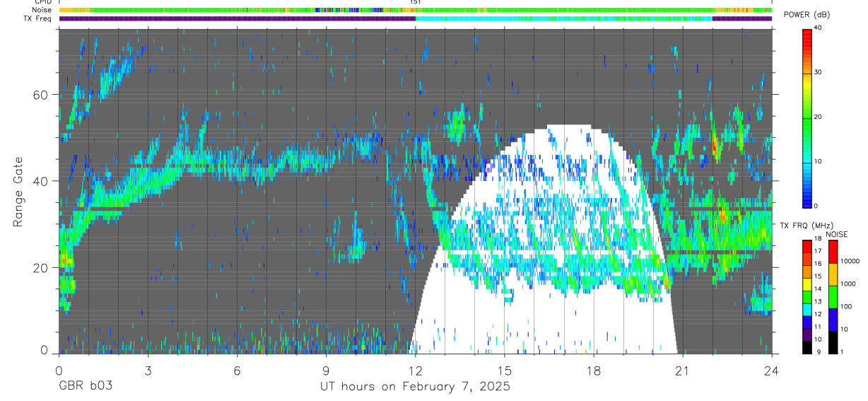Click the '1' value on noise scale
This screenshot has width=868, height=401.
click(842, 352)
